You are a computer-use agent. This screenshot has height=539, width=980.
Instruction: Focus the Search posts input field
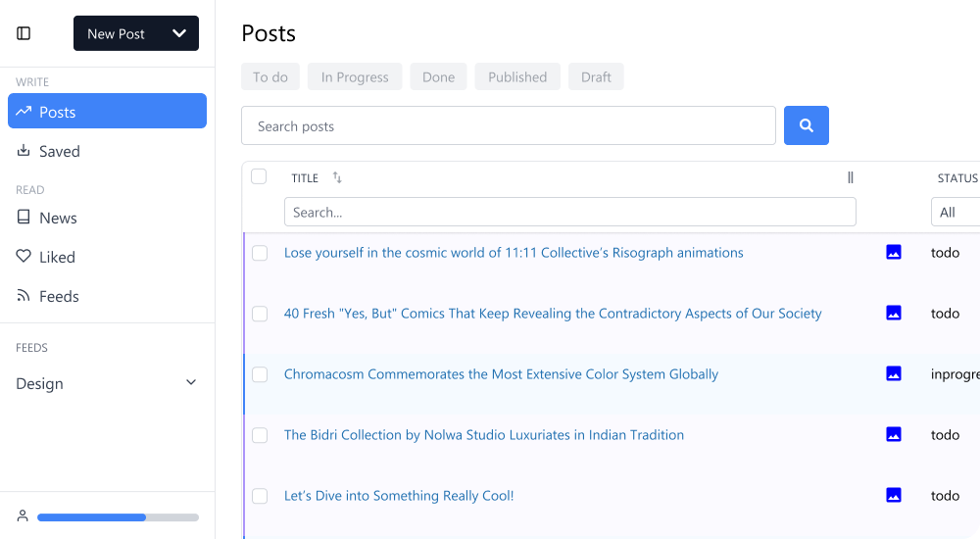tap(508, 125)
